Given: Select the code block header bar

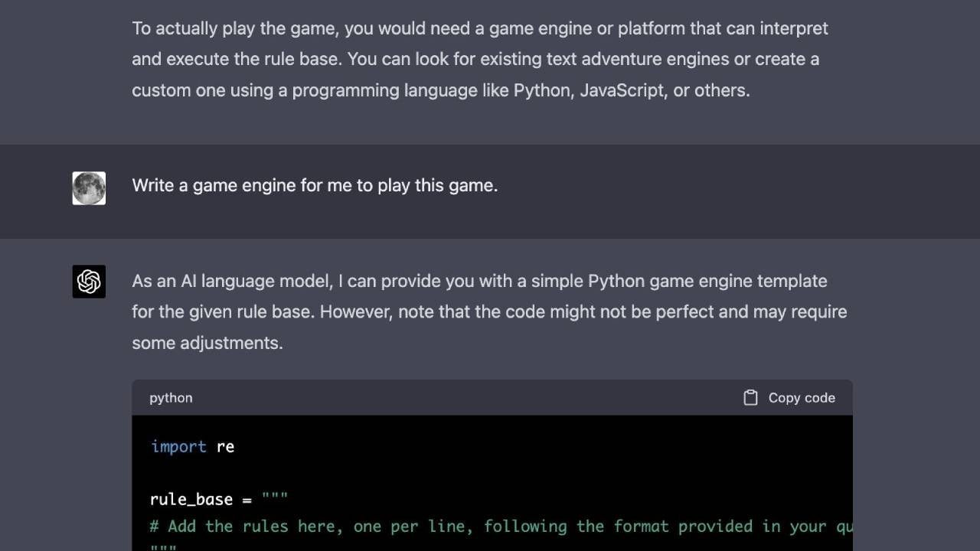Looking at the screenshot, I should point(492,397).
